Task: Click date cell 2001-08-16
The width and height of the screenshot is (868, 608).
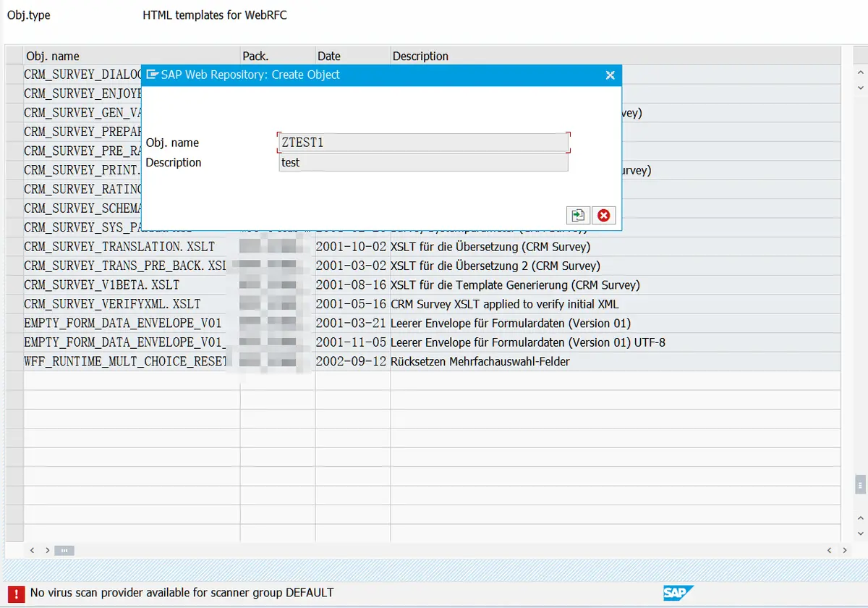Action: tap(352, 284)
